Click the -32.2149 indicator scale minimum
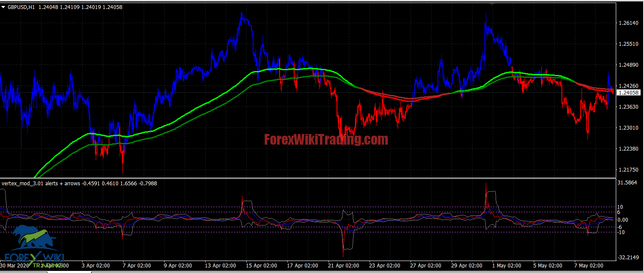The height and width of the screenshot is (273, 644). [x=627, y=258]
